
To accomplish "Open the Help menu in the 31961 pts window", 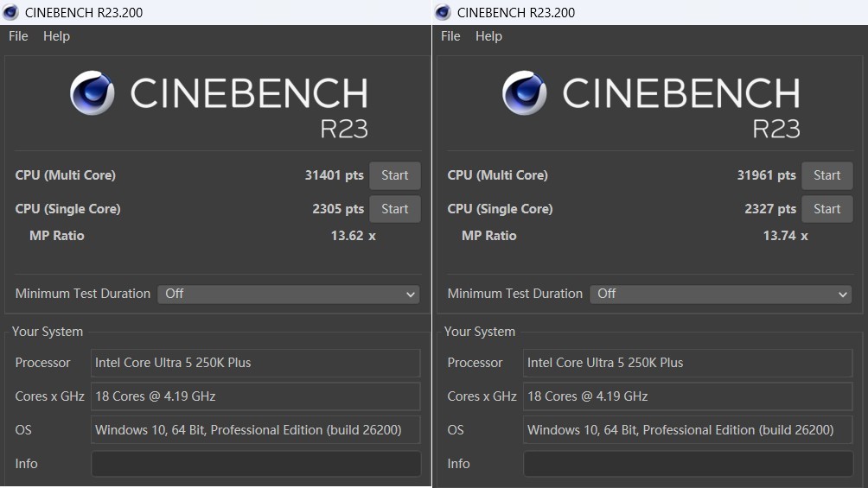I will click(488, 36).
